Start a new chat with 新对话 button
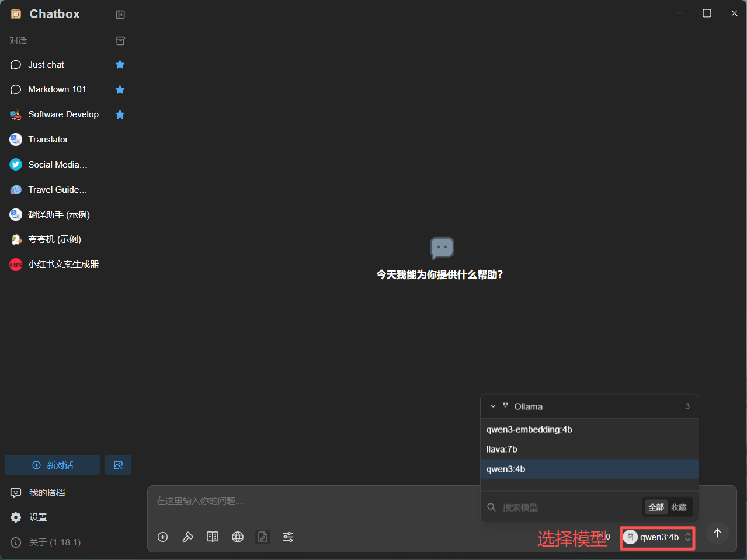 [53, 465]
